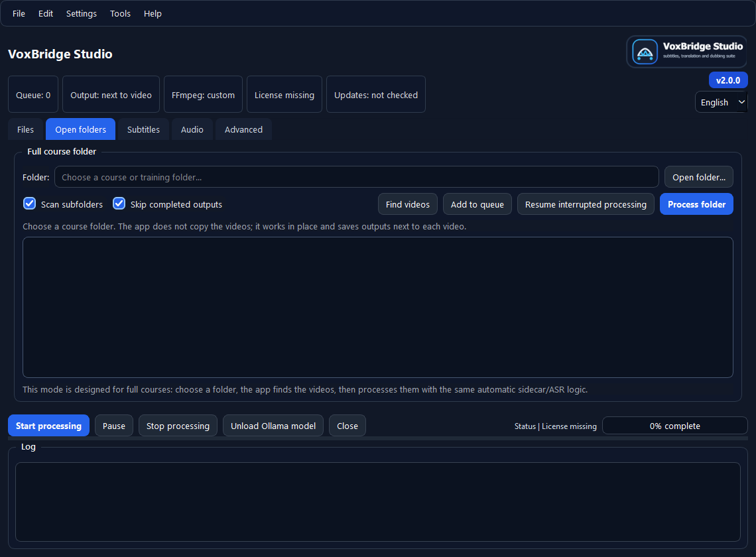
Task: Open the File menu
Action: [x=19, y=13]
